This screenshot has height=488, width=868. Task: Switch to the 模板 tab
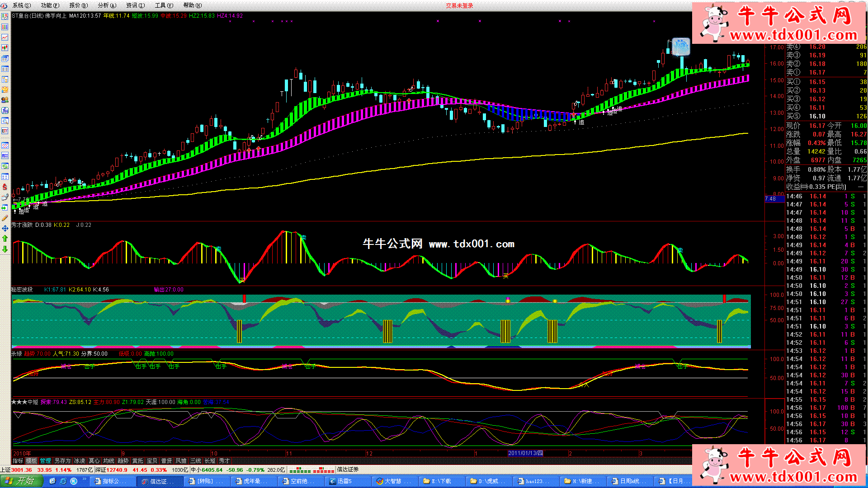point(31,461)
